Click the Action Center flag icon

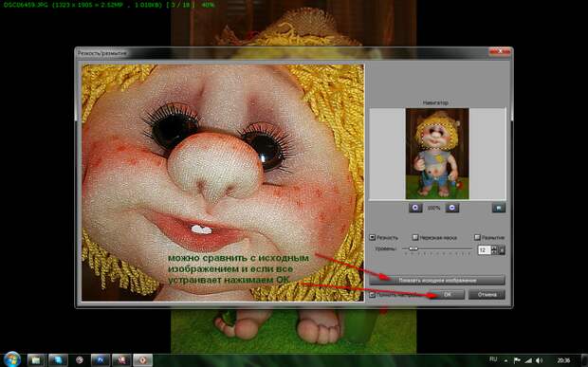coord(517,360)
